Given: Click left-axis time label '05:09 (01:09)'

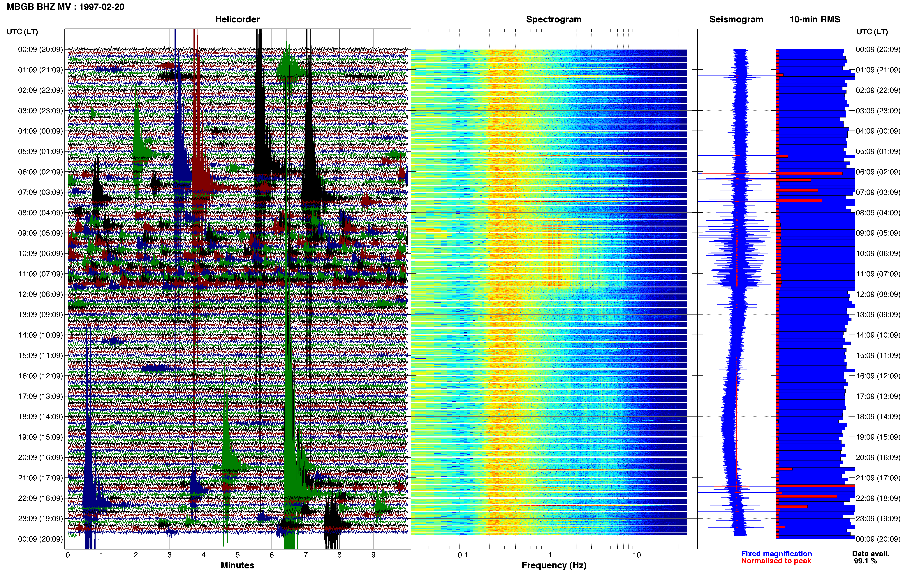Looking at the screenshot, I should tap(41, 151).
